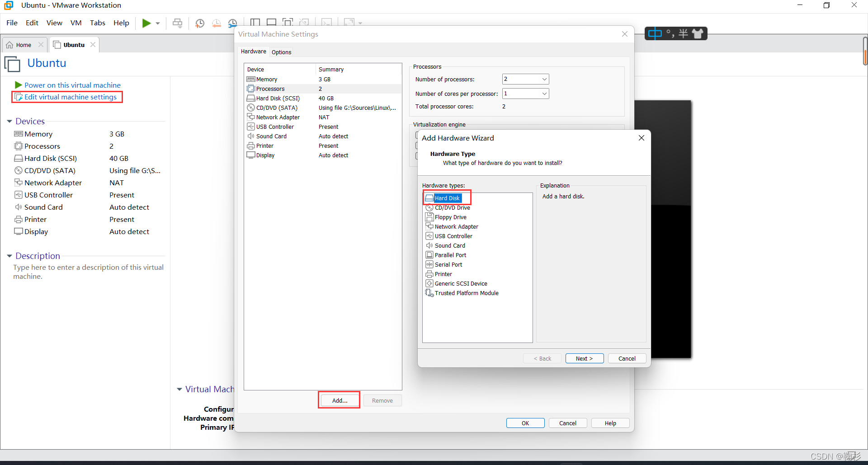The width and height of the screenshot is (868, 465).
Task: Click Memory in main Devices panel
Action: (x=38, y=134)
